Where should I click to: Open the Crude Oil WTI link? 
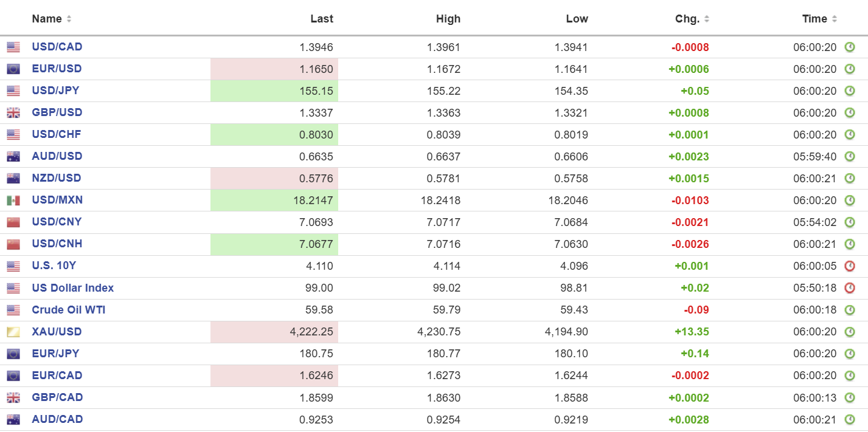tap(69, 310)
